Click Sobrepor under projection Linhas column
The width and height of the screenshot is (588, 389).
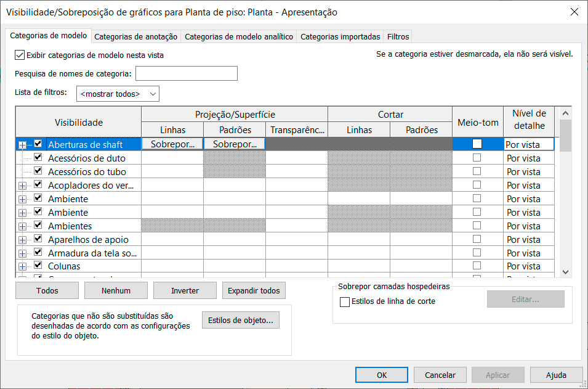172,144
